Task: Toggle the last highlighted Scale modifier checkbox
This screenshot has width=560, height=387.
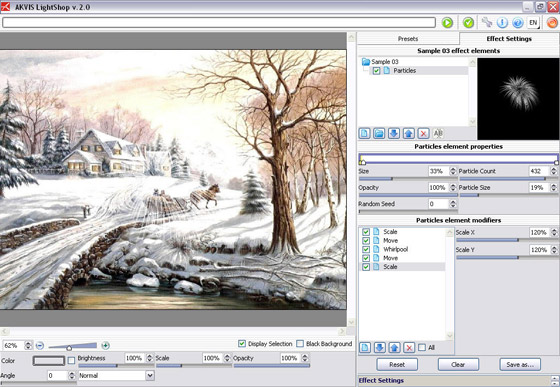Action: pos(366,267)
